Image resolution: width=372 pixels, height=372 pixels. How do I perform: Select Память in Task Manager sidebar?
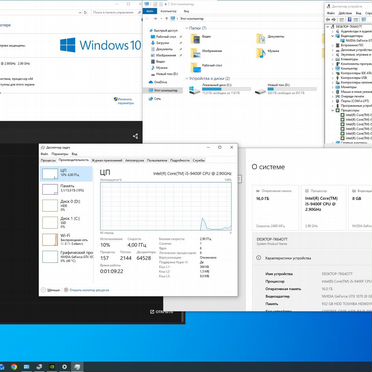(66, 189)
